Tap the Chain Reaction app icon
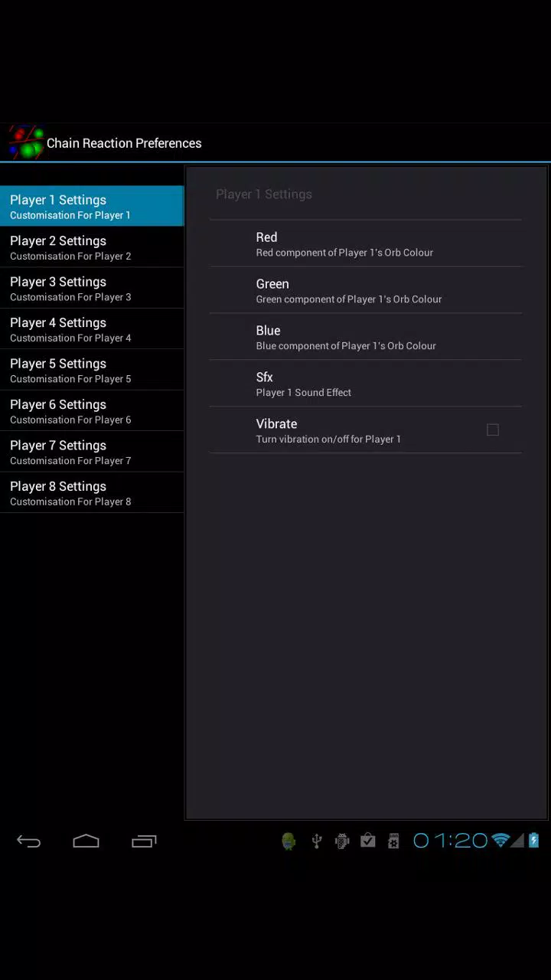The height and width of the screenshot is (980, 551). point(26,143)
